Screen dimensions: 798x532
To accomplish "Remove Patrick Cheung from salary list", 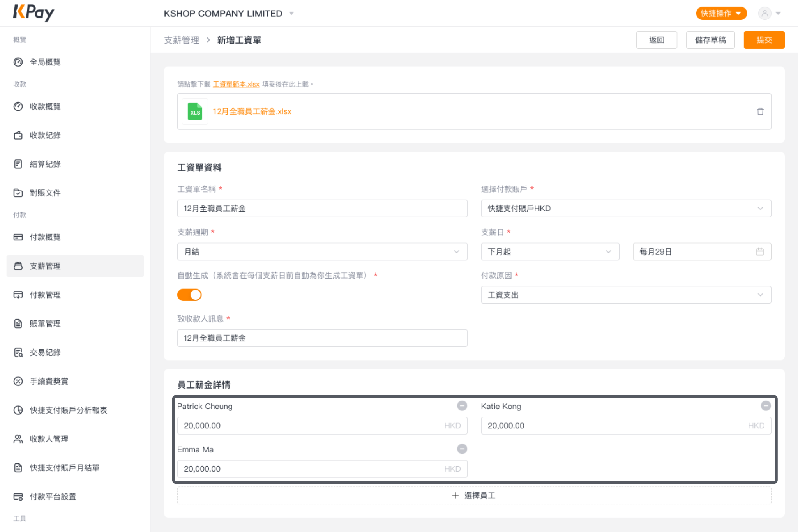I will [462, 406].
